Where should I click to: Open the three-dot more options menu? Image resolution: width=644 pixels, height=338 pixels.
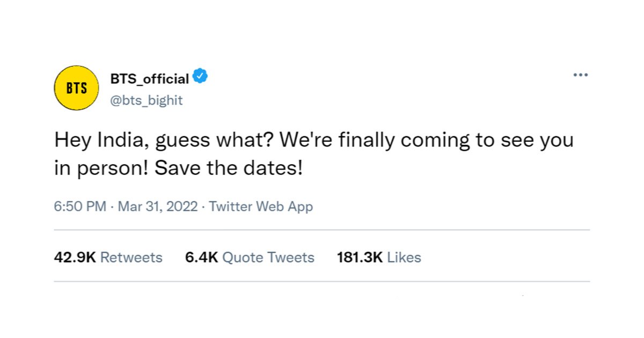[x=581, y=75]
